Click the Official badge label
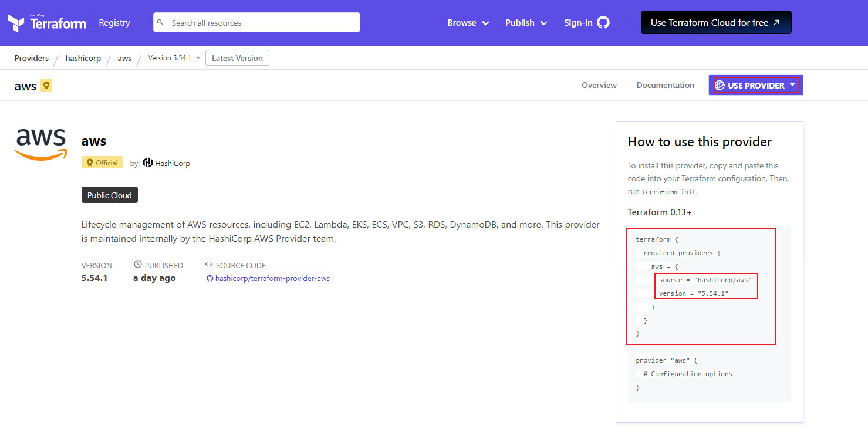 [102, 163]
